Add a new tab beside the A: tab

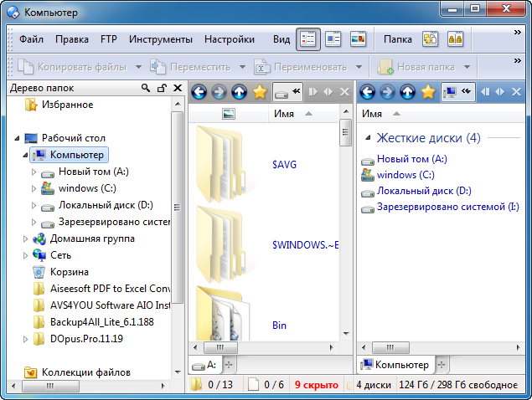[x=230, y=365]
